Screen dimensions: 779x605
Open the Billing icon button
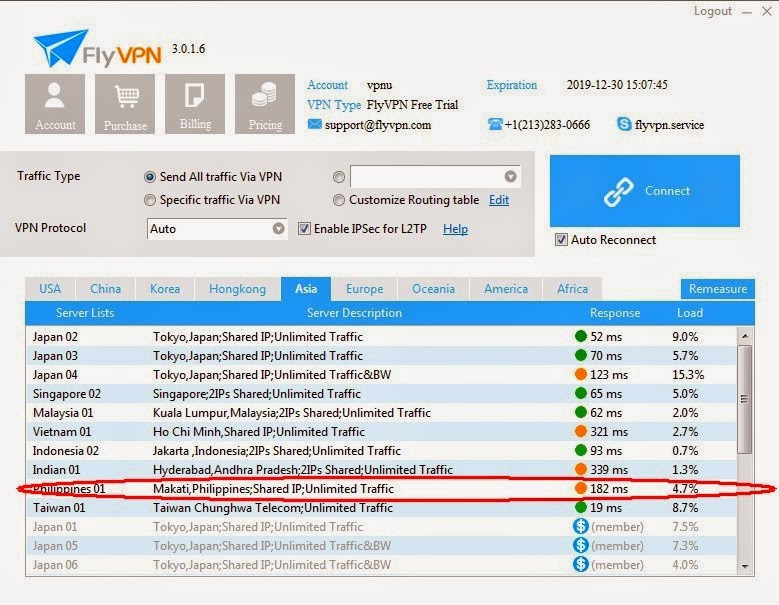195,104
